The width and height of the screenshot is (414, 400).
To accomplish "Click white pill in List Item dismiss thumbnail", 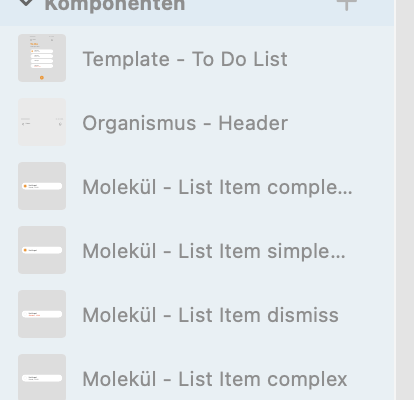I will click(x=42, y=314).
